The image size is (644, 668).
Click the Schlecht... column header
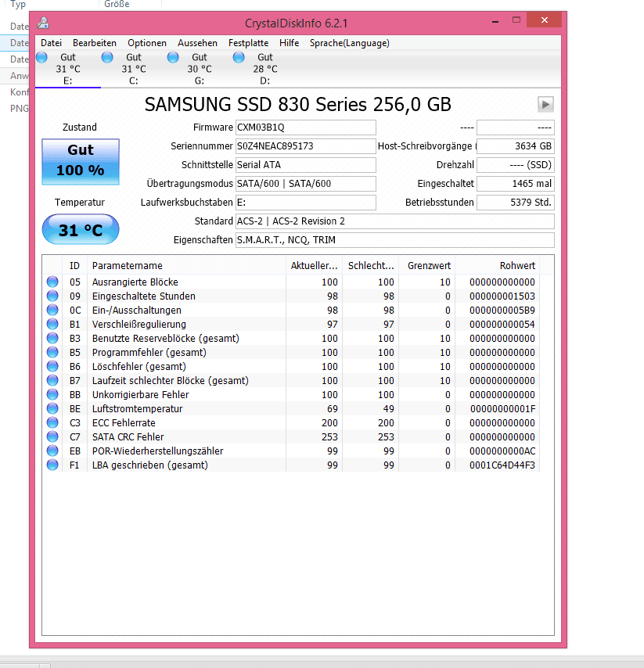tap(371, 265)
